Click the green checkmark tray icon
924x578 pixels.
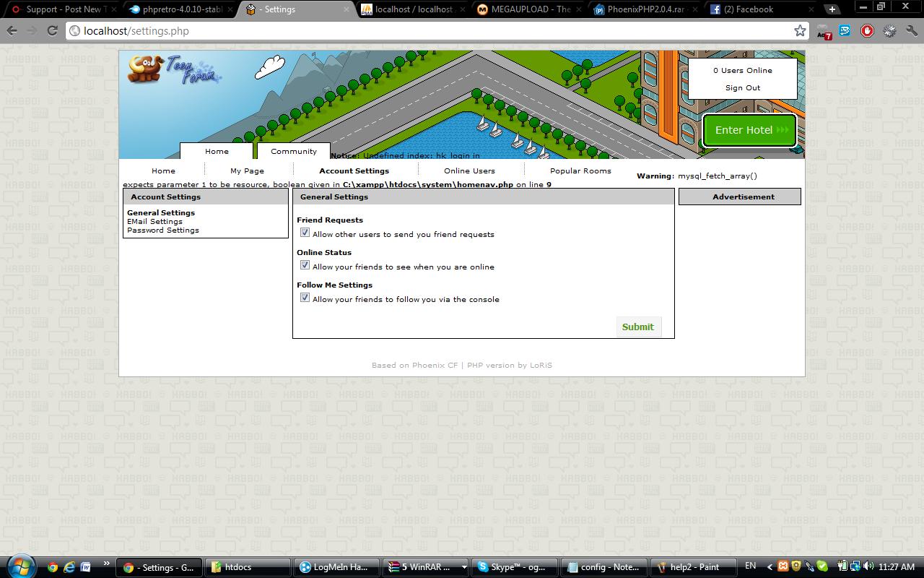(x=822, y=567)
